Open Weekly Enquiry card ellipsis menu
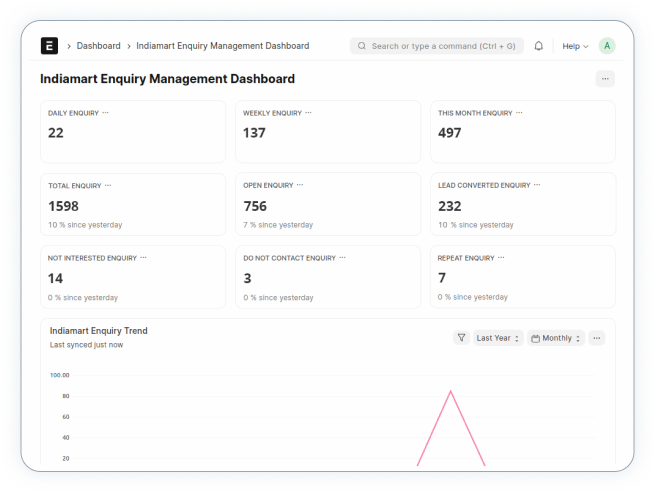This screenshot has width=655, height=492. (x=308, y=113)
